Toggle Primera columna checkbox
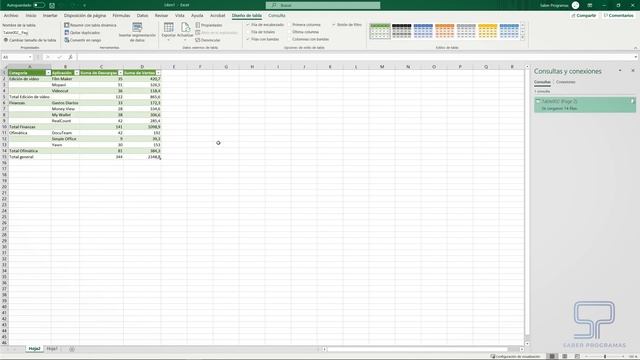 tap(289, 24)
